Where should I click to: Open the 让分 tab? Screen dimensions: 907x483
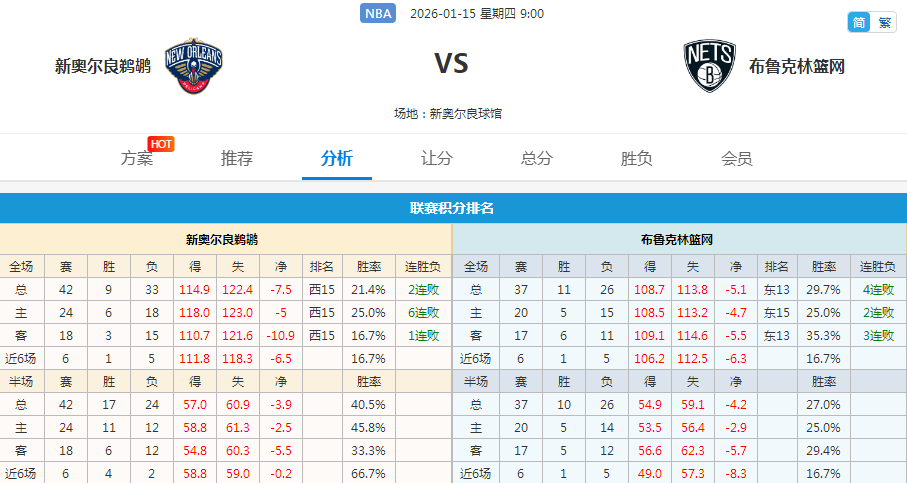(437, 158)
